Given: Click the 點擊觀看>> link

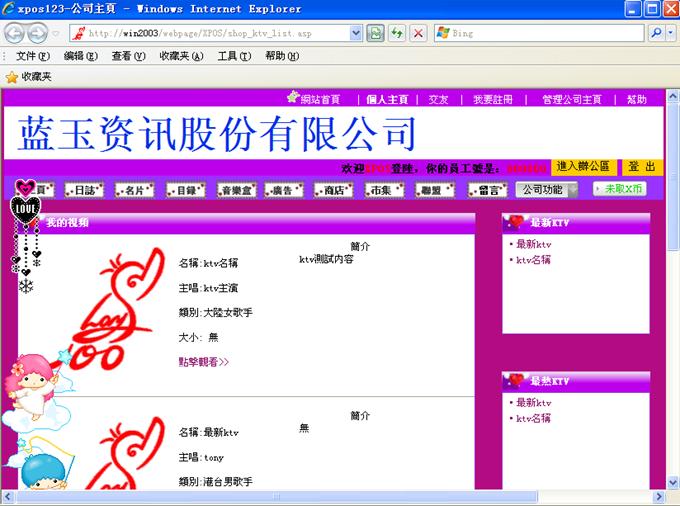Looking at the screenshot, I should coord(203,362).
